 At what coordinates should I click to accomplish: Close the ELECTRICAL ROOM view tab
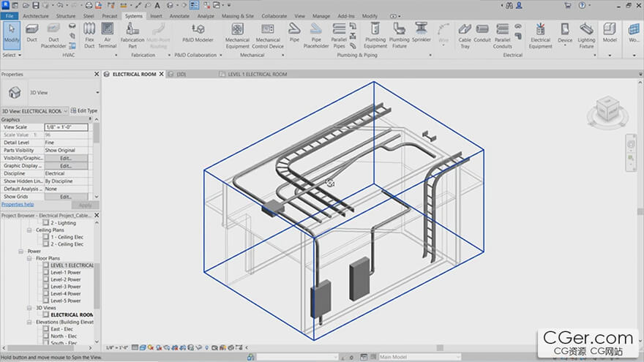(x=162, y=75)
